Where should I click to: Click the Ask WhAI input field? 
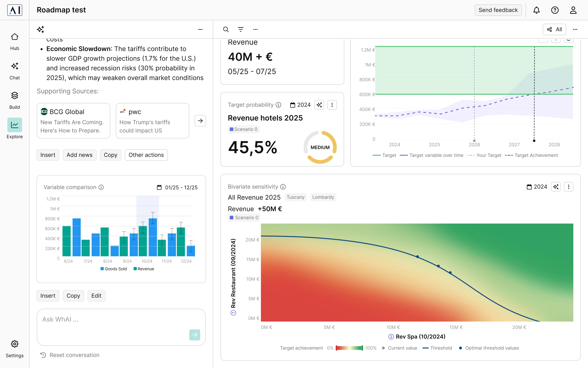pos(121,327)
